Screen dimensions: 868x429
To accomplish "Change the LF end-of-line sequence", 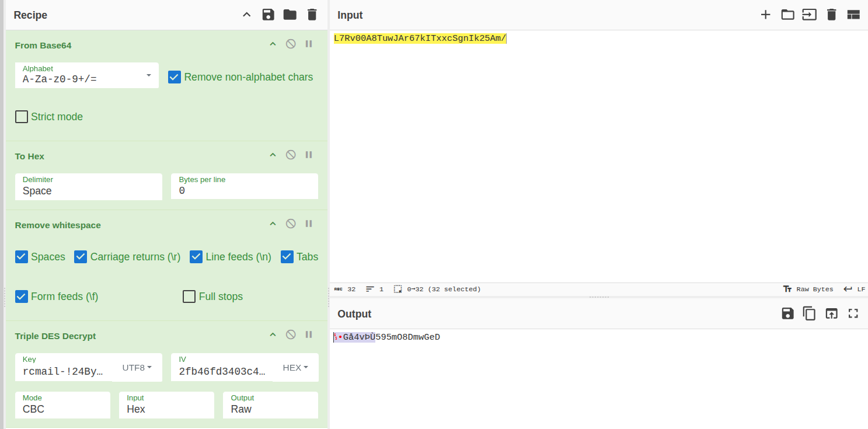I will click(x=855, y=289).
